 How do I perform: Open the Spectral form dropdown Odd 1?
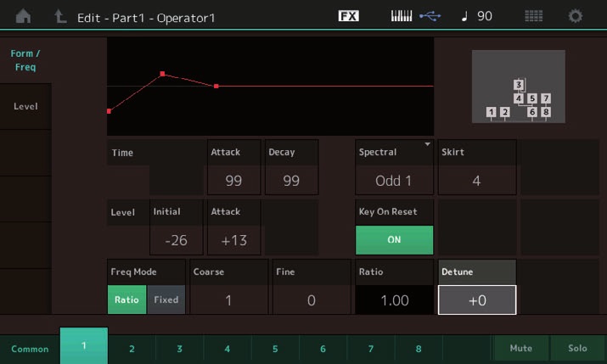[394, 181]
